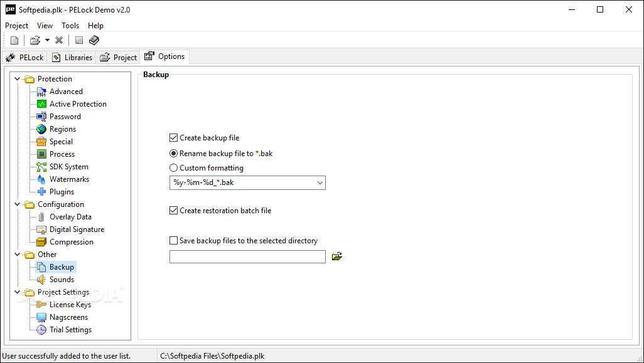Image resolution: width=644 pixels, height=363 pixels.
Task: Select the Protection folder label
Action: pos(55,79)
